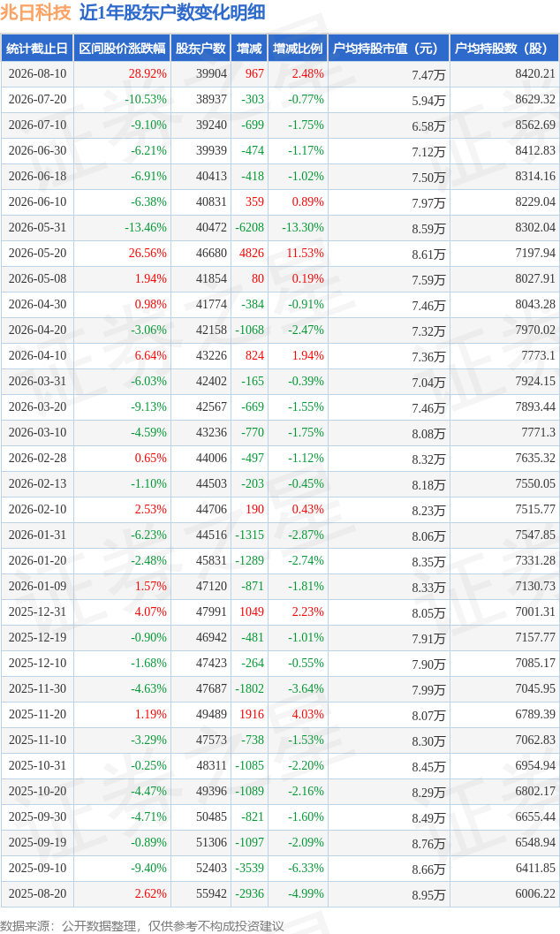
Task: Click the 8.95万 market value cell
Action: [428, 895]
